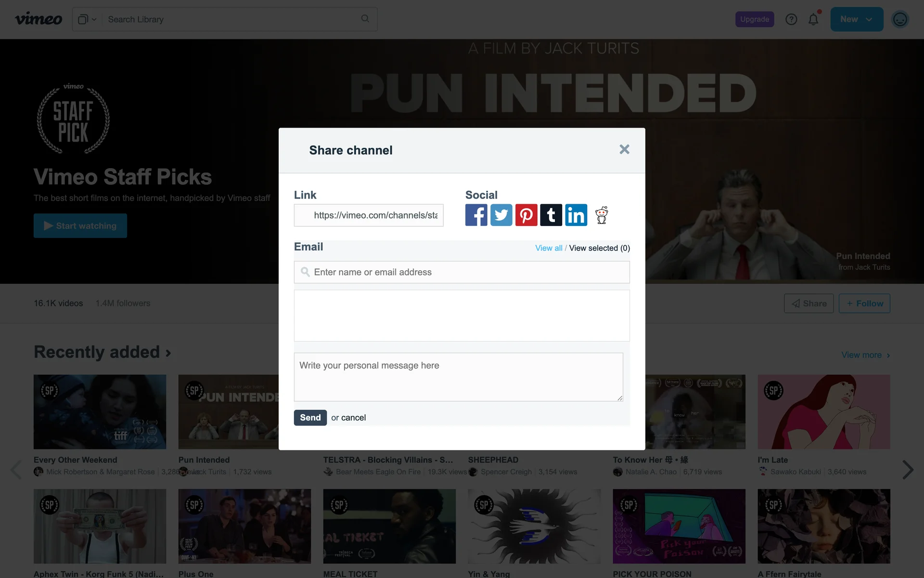This screenshot has width=924, height=578.
Task: Close the Share channel dialog
Action: (x=624, y=149)
